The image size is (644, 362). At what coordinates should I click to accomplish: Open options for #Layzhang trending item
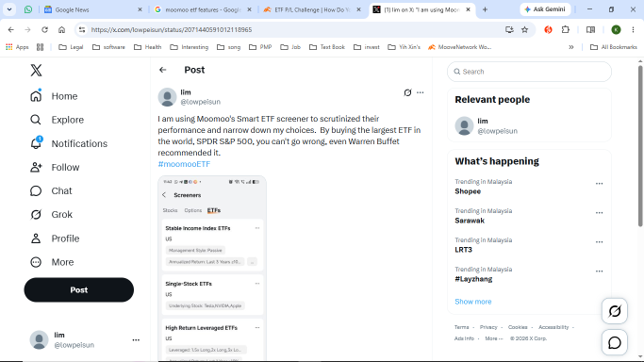(600, 271)
